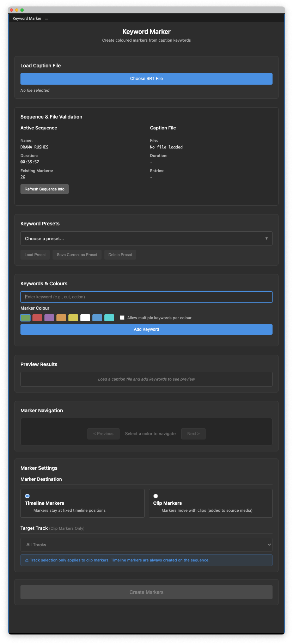Select the green marker colour swatch
Screen dimensions: 293x644
(x=25, y=318)
